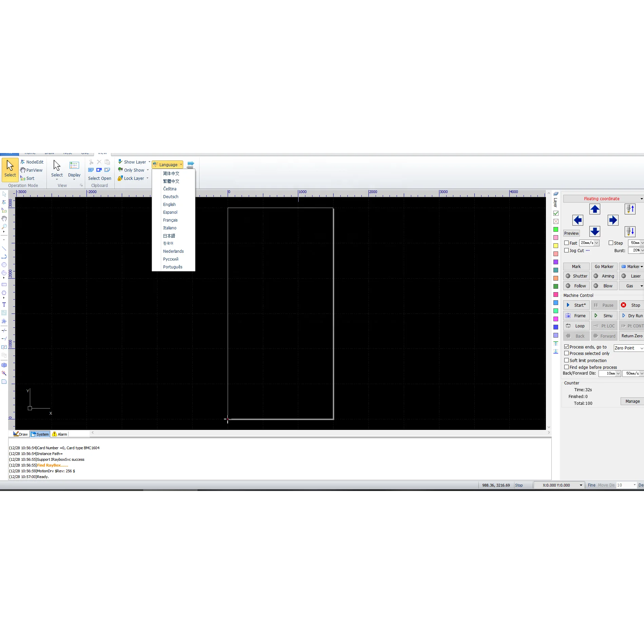
Task: Activate PanView in Operation Mode
Action: pyautogui.click(x=31, y=170)
